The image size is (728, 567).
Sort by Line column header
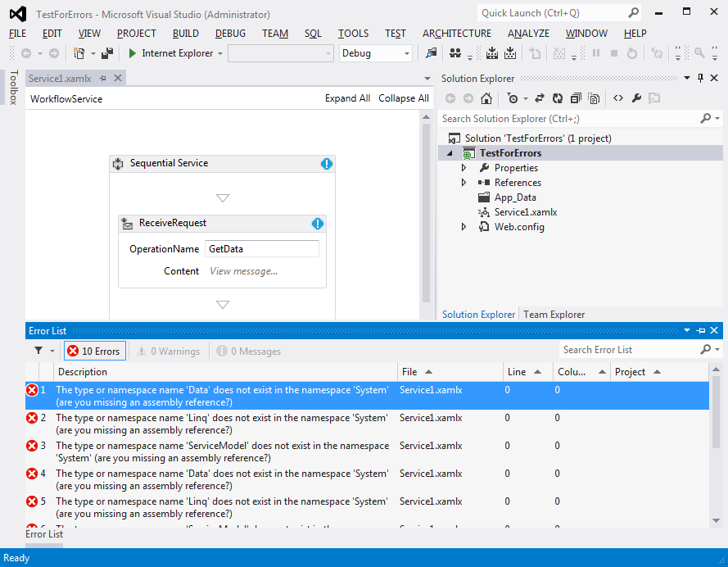(528, 372)
